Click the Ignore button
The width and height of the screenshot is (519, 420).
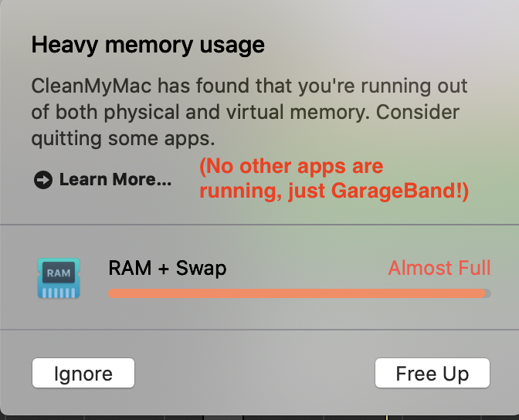[83, 374]
